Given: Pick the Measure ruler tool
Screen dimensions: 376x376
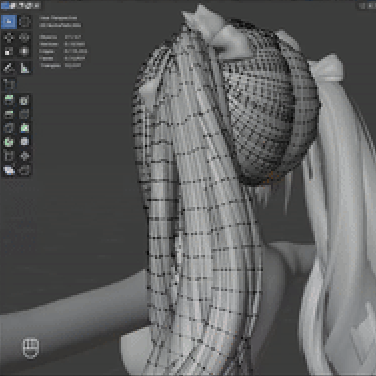Looking at the screenshot, I should (x=24, y=68).
